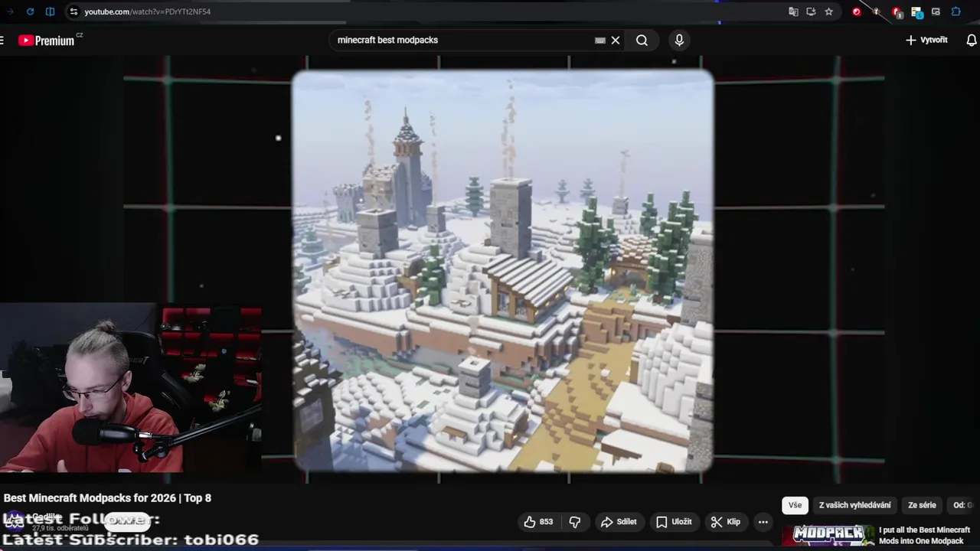
Task: Open 'I put all the Best Minecraft Mods' video
Action: [x=924, y=536]
